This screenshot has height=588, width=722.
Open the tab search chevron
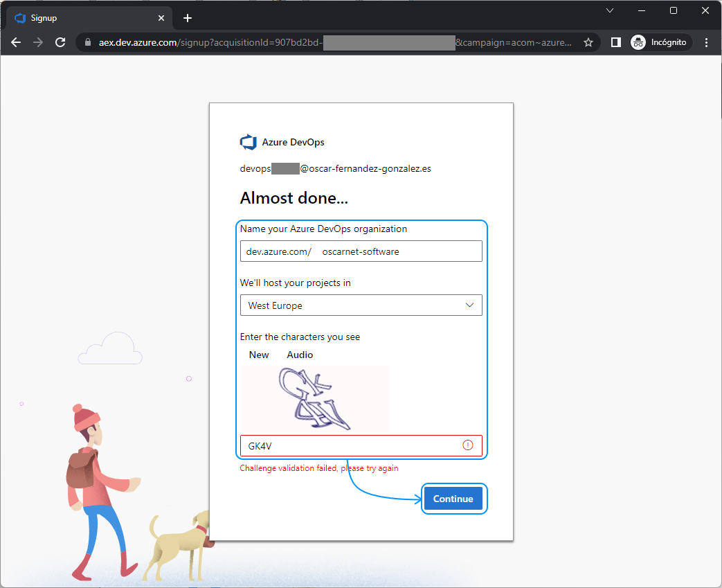coord(610,10)
